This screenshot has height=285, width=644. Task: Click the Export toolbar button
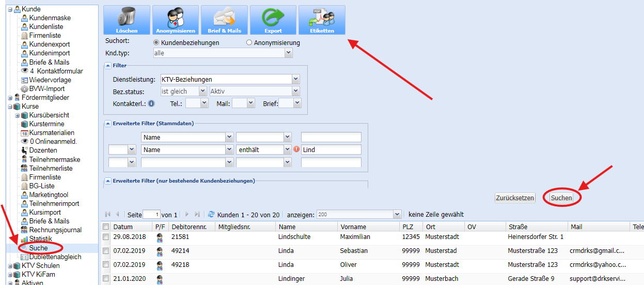[273, 20]
